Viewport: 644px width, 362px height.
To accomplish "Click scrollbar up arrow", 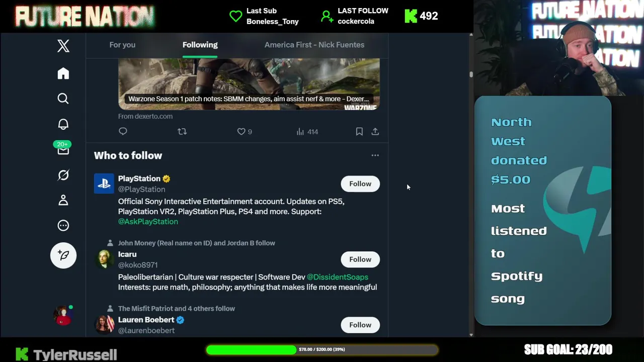I will (x=471, y=35).
